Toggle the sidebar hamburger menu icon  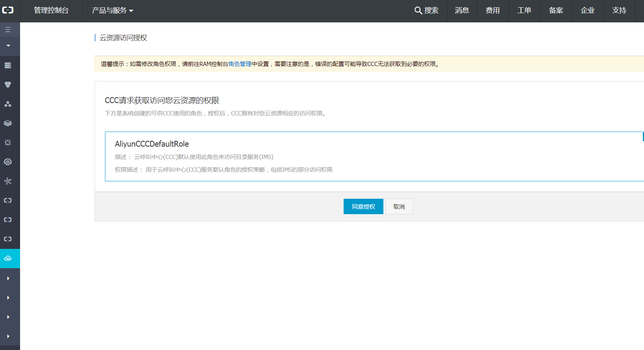[8, 30]
